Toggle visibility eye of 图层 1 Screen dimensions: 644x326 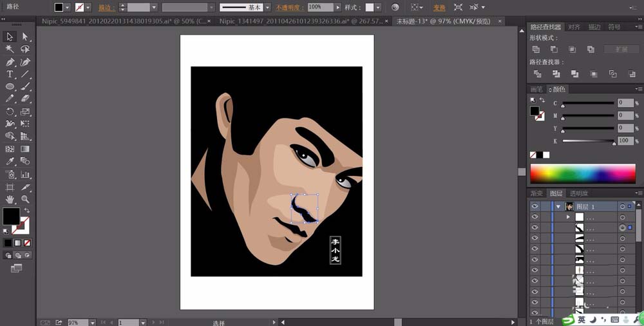pyautogui.click(x=535, y=206)
